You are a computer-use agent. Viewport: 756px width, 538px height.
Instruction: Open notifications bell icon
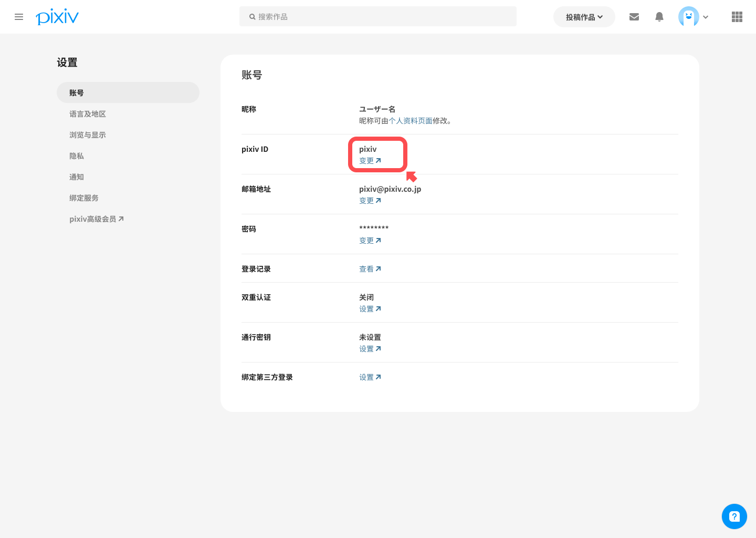[659, 17]
